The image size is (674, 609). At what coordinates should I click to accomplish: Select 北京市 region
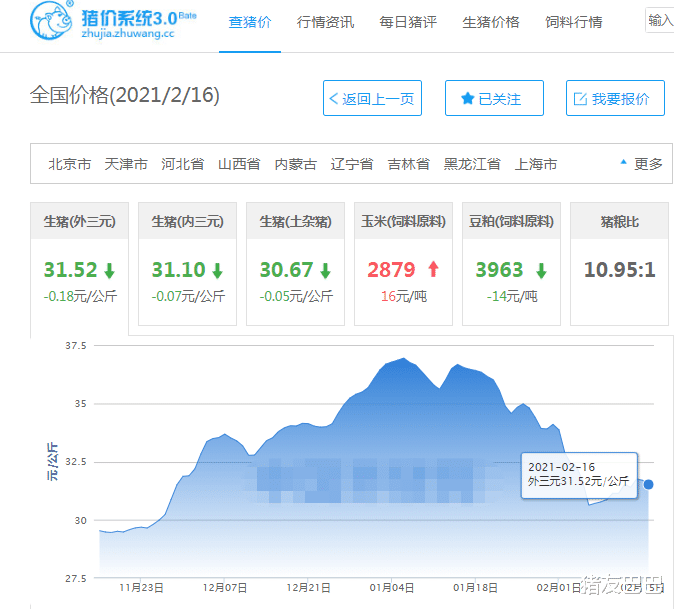pyautogui.click(x=70, y=164)
